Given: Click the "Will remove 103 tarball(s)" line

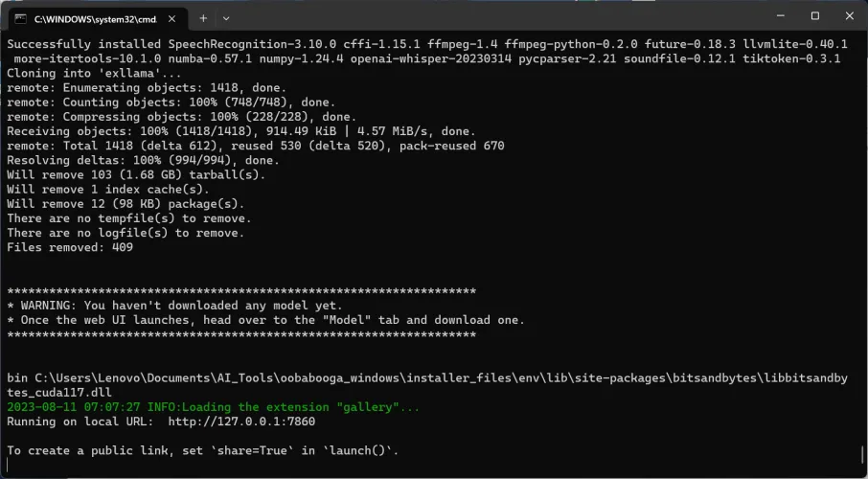Looking at the screenshot, I should pyautogui.click(x=109, y=174).
